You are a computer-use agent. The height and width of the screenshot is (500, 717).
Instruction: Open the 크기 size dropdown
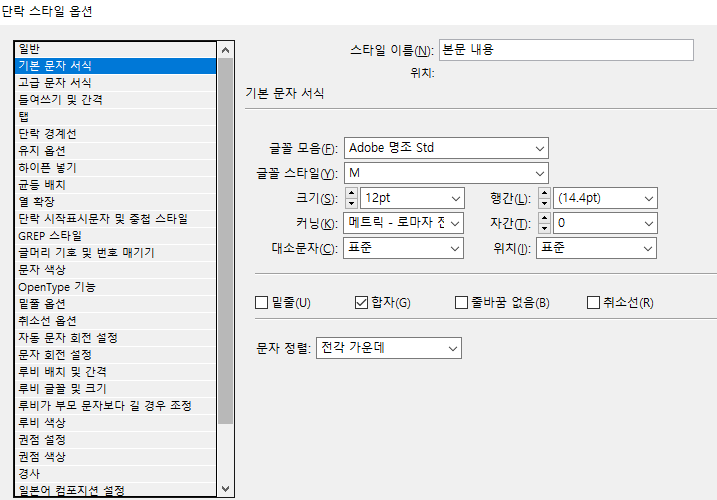point(412,198)
